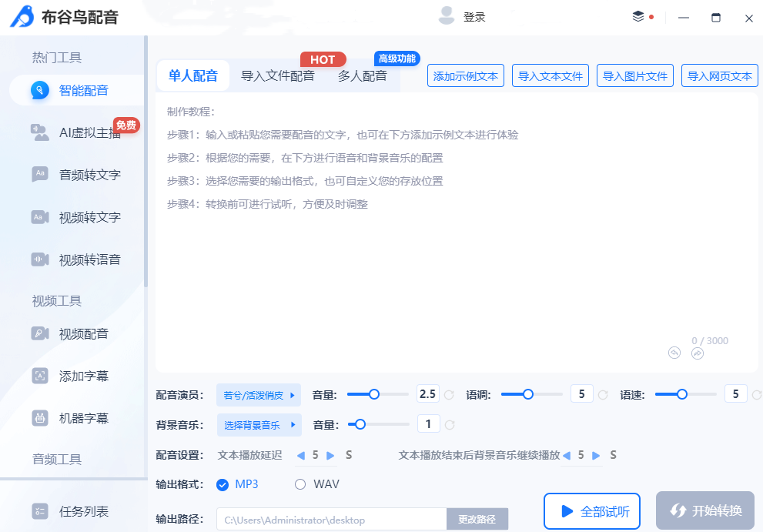Image resolution: width=763 pixels, height=532 pixels.
Task: Open the 任务列表 panel
Action: tap(69, 510)
